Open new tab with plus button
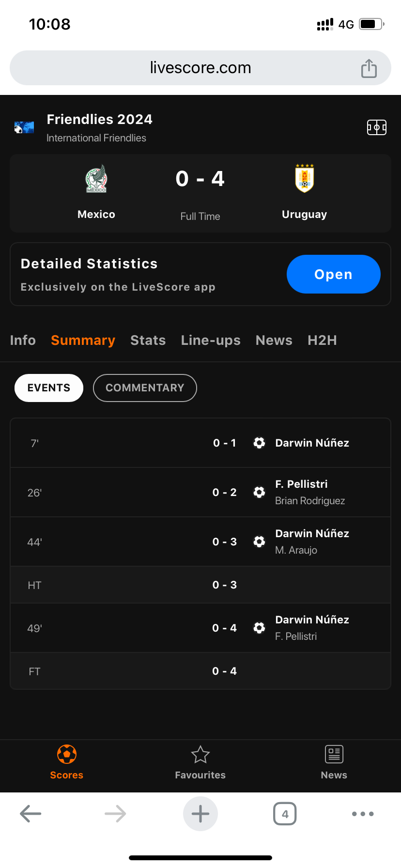 coord(200,814)
